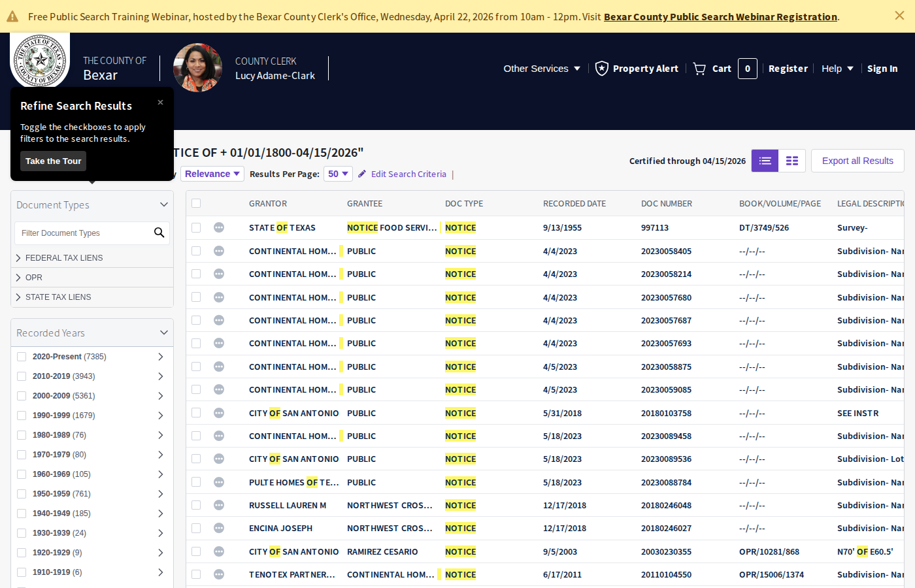
Task: Switch to list view layout icon
Action: pyautogui.click(x=765, y=161)
